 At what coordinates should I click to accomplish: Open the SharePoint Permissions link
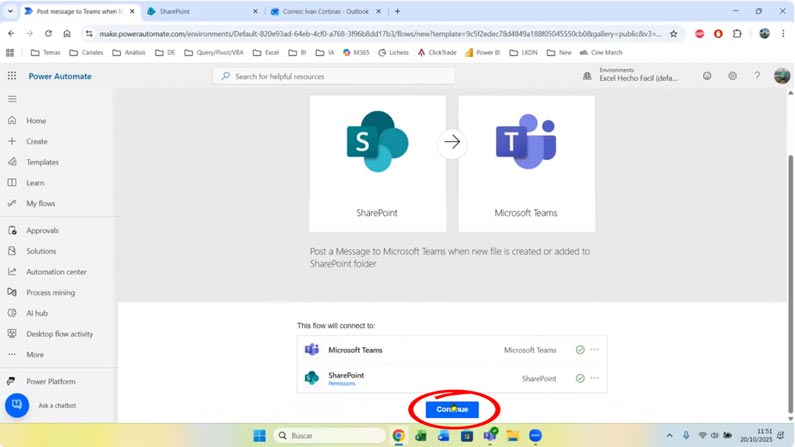pyautogui.click(x=342, y=384)
